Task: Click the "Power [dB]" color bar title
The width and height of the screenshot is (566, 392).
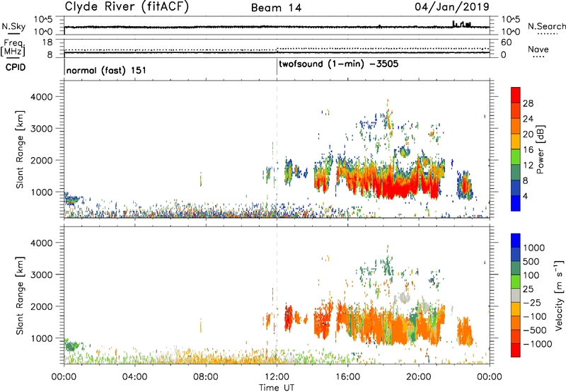Action: [x=540, y=149]
